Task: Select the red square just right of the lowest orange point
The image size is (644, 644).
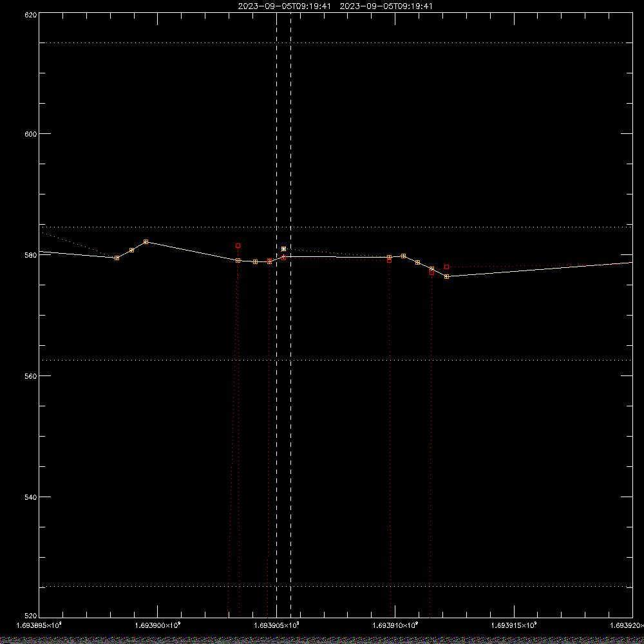Action: [446, 267]
